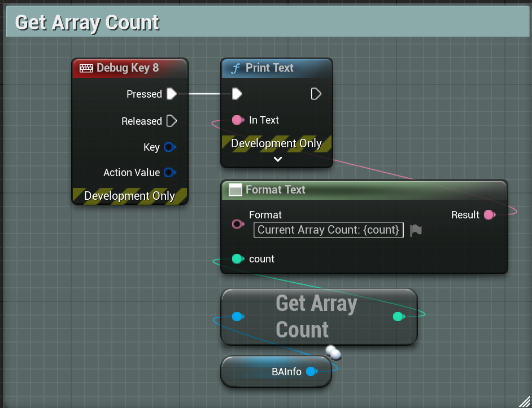Edit the Current Array Count format field

pyautogui.click(x=329, y=230)
